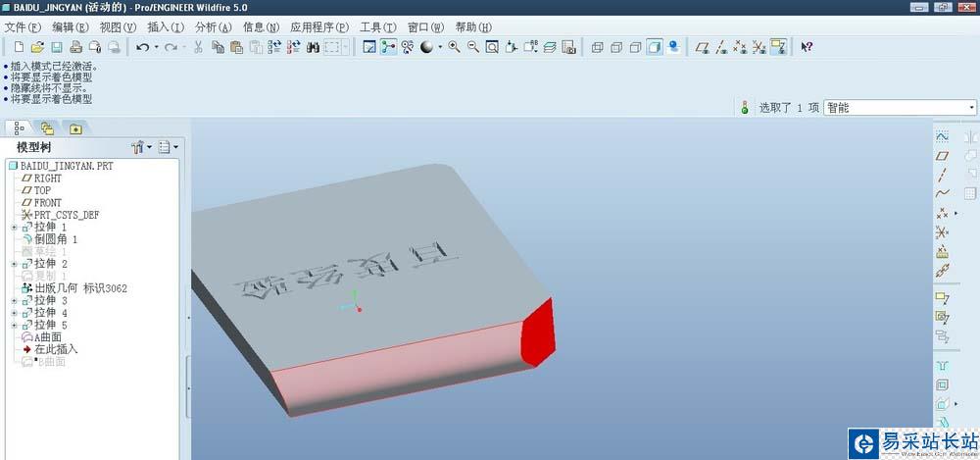Open the undo history dropdown arrow

click(x=156, y=47)
